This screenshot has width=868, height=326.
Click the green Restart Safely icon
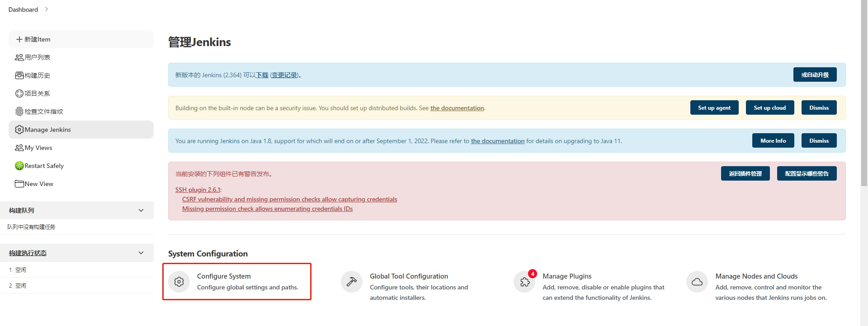pos(19,166)
